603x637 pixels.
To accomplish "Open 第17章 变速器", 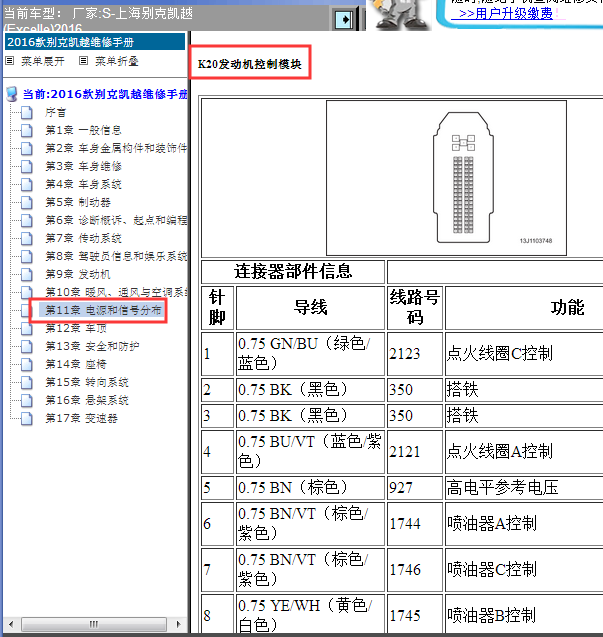I will click(x=81, y=418).
